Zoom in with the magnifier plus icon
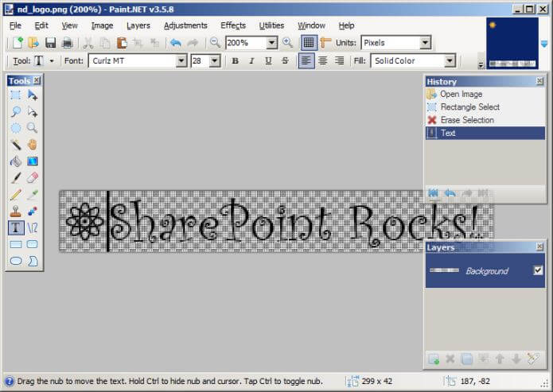Viewport: 553px width, 392px height. 287,43
